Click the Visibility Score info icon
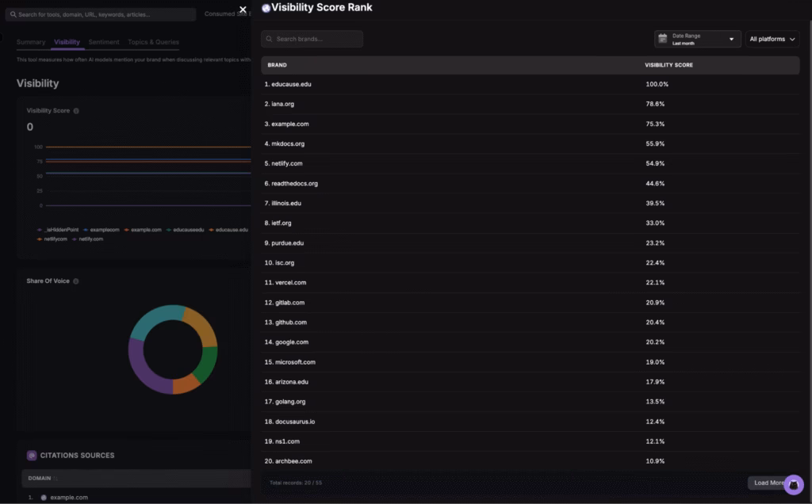812x504 pixels. 76,111
